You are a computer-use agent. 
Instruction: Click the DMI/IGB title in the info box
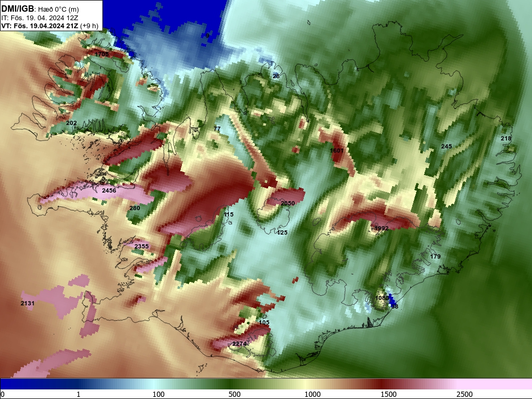(x=18, y=9)
